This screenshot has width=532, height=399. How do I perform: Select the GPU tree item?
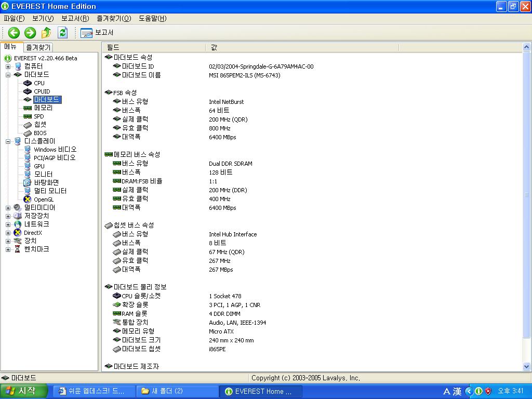point(39,166)
